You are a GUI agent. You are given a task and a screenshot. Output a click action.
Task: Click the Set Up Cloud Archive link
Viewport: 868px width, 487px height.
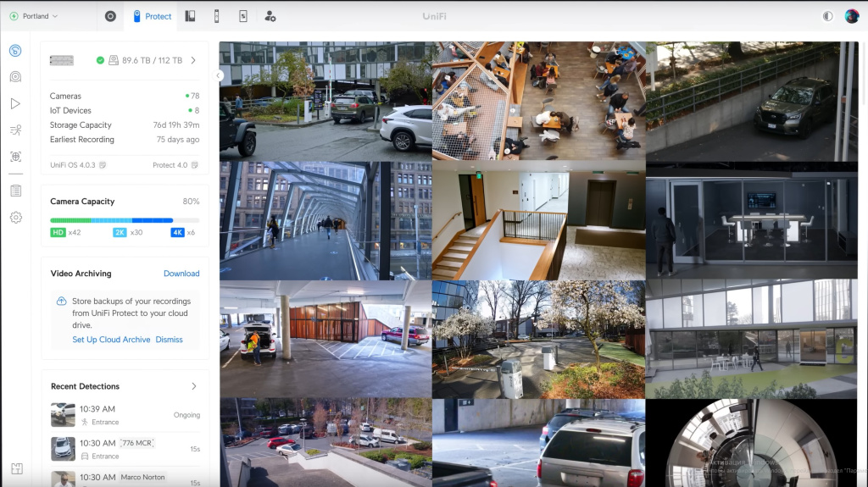(x=111, y=340)
